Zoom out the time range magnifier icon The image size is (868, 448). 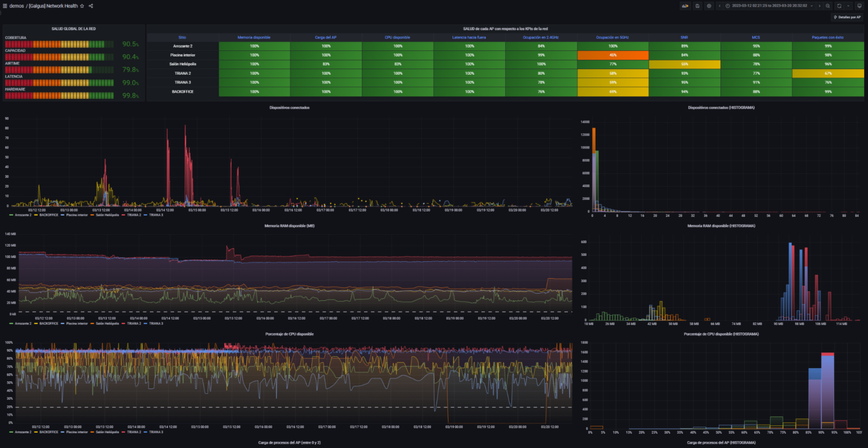coord(828,6)
